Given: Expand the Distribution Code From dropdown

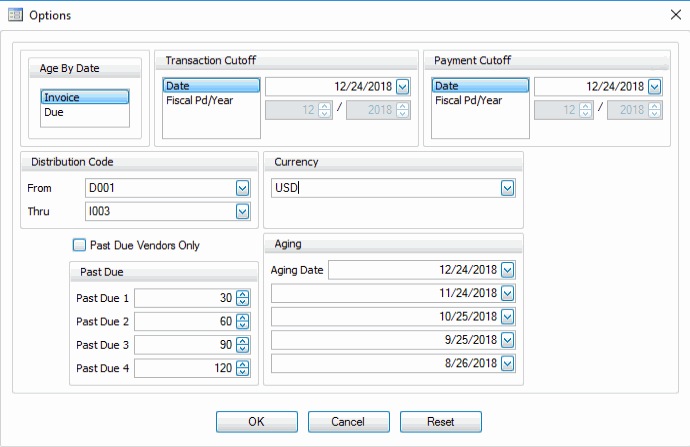Looking at the screenshot, I should [242, 187].
